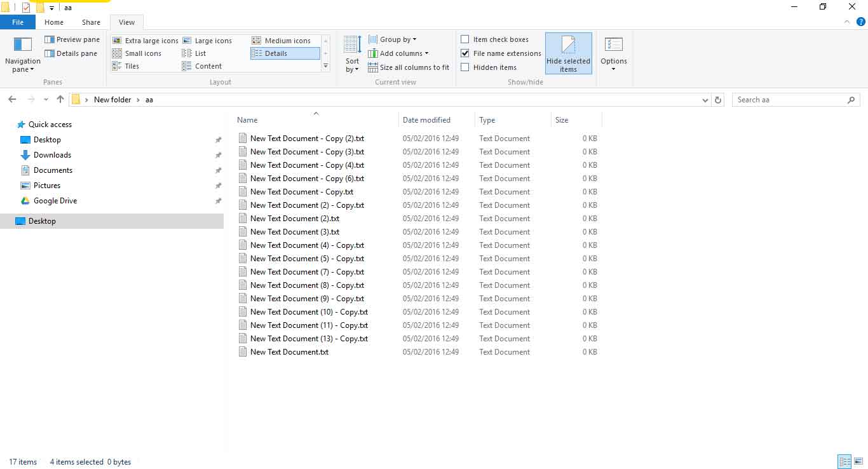Open pinned Desktop under Quick access

[x=47, y=140]
